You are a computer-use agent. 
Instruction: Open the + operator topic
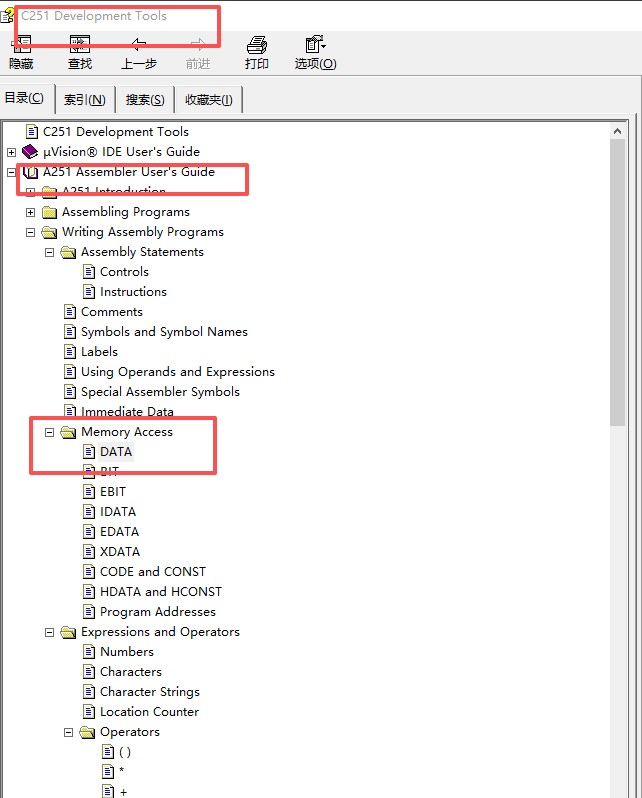(123, 792)
